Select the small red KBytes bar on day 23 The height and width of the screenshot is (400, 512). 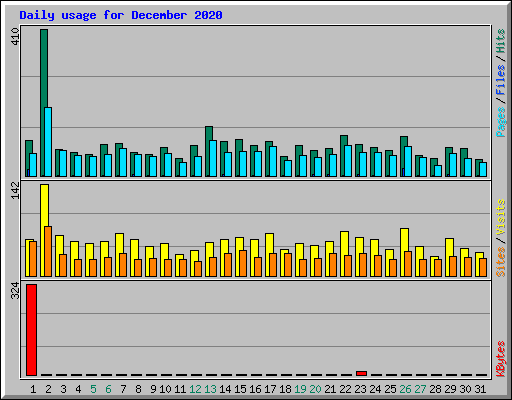click(x=361, y=373)
